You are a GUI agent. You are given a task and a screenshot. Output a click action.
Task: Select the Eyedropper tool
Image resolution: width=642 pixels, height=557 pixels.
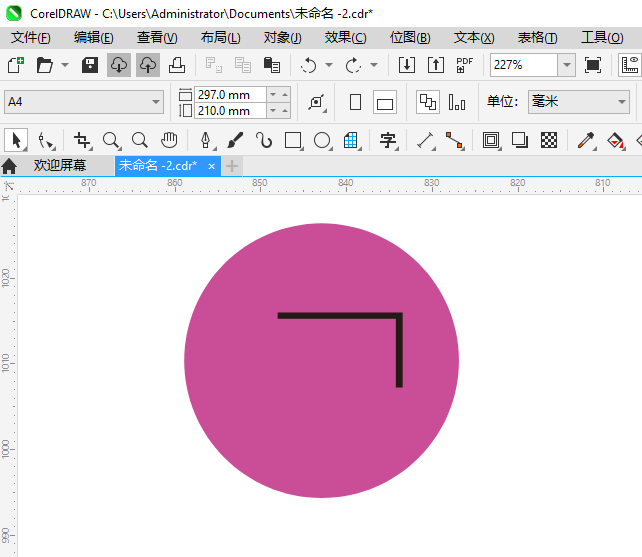586,140
